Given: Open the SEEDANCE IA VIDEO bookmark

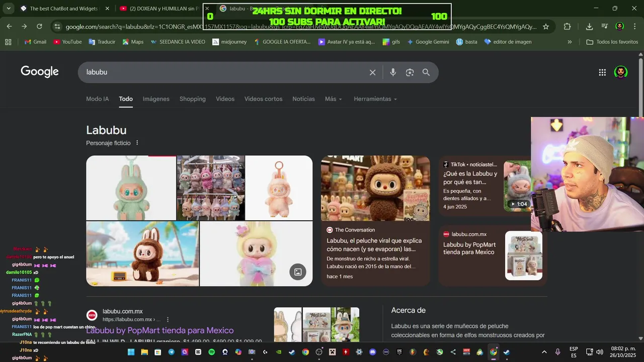Looking at the screenshot, I should tap(178, 42).
